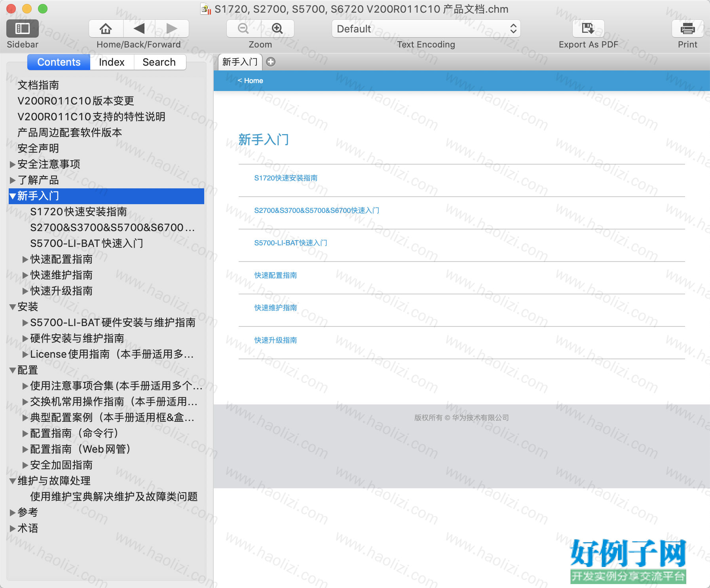Open S2700&S3700&S5700&S6700快速入门 page link
Screen dimensions: 710x588
coord(317,211)
